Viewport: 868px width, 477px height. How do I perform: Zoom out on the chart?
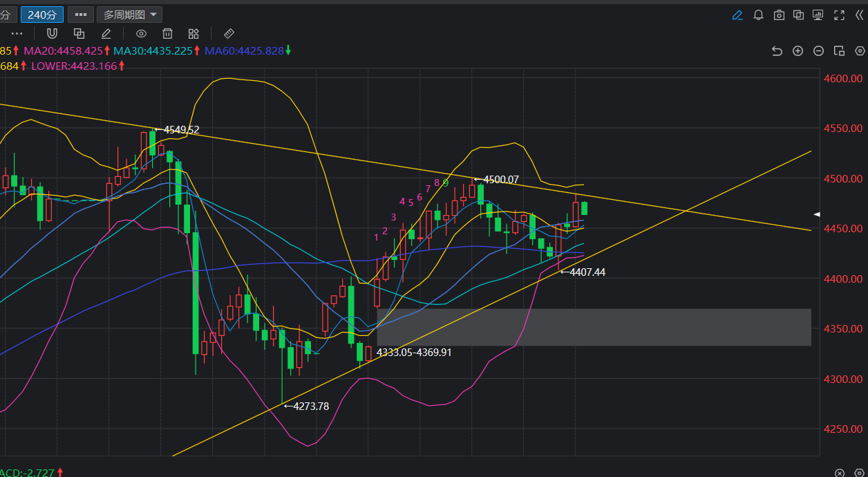coord(818,50)
